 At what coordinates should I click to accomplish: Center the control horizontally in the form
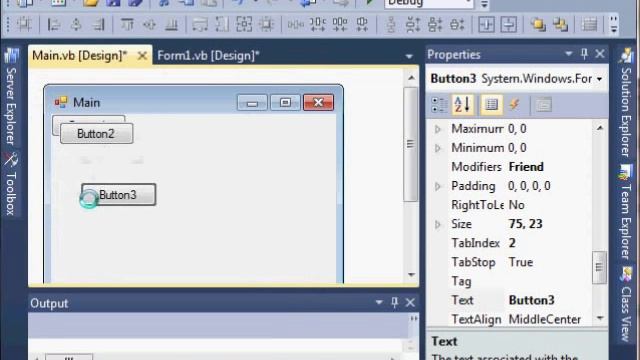486,25
